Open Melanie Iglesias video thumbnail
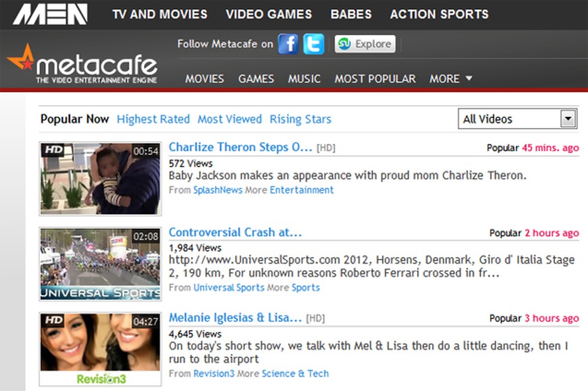Image resolution: width=588 pixels, height=391 pixels. [x=100, y=349]
